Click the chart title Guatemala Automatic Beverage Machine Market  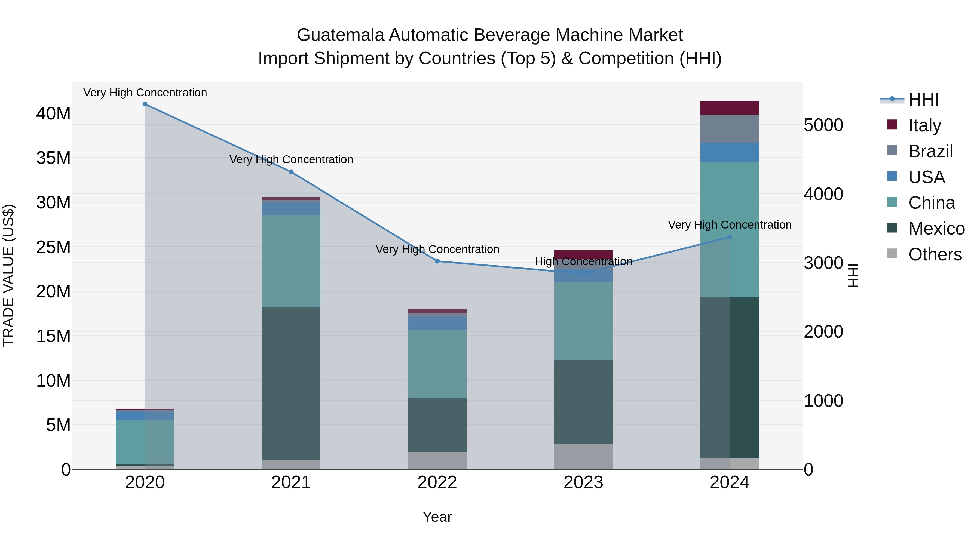tap(490, 35)
